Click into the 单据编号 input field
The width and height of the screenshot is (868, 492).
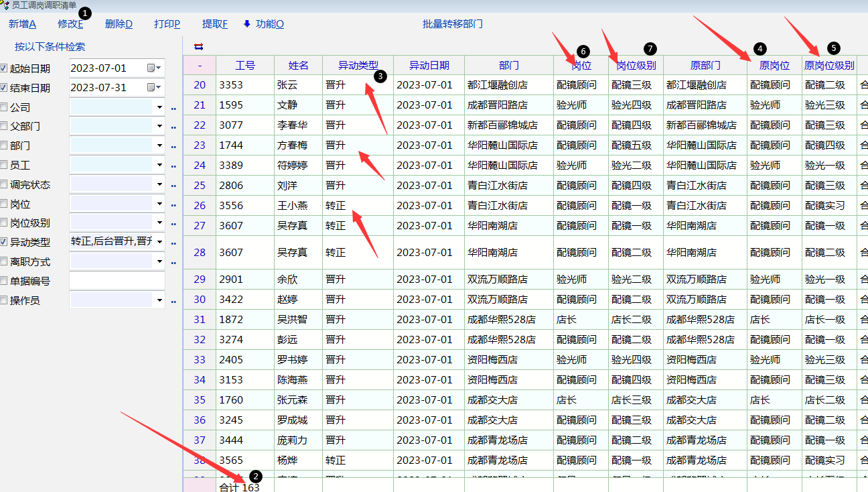click(x=117, y=281)
